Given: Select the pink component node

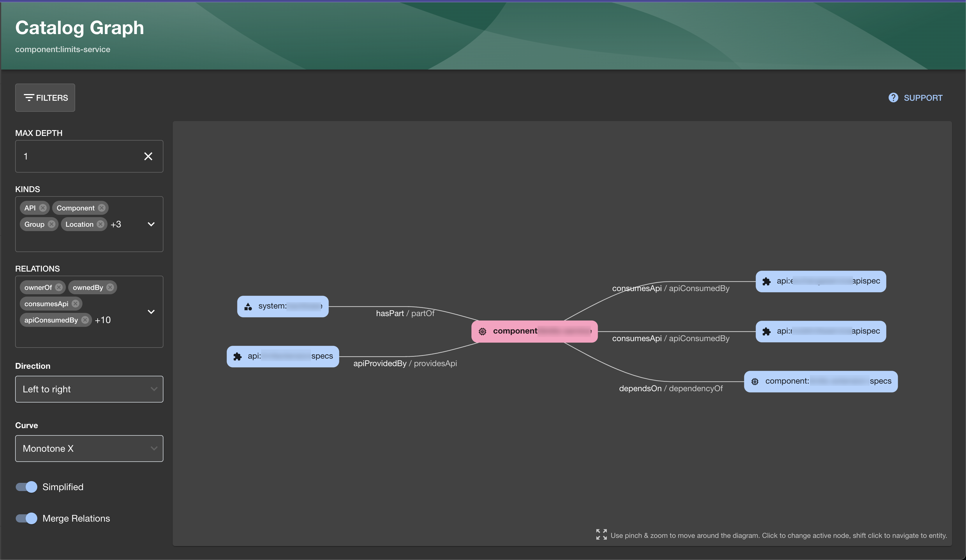Looking at the screenshot, I should pyautogui.click(x=534, y=331).
